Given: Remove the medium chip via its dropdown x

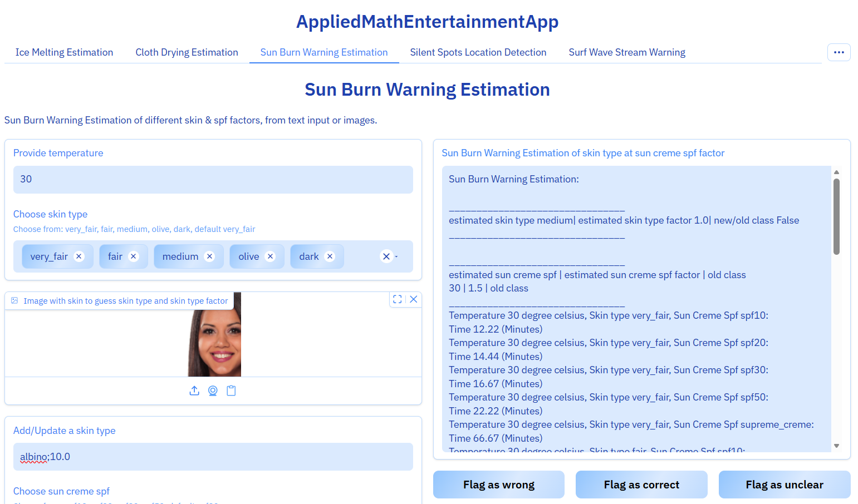Looking at the screenshot, I should 209,256.
